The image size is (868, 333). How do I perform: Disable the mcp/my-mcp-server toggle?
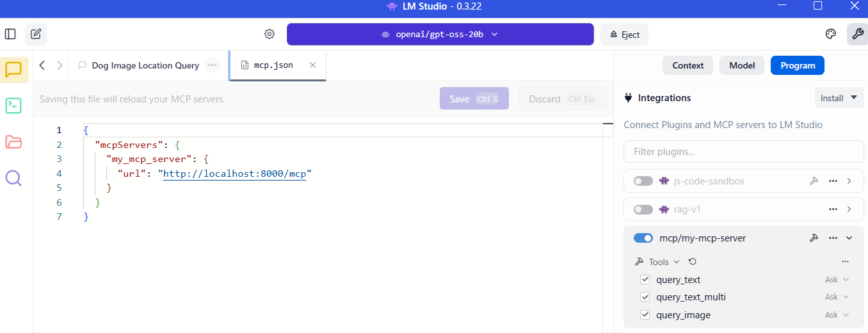point(643,238)
